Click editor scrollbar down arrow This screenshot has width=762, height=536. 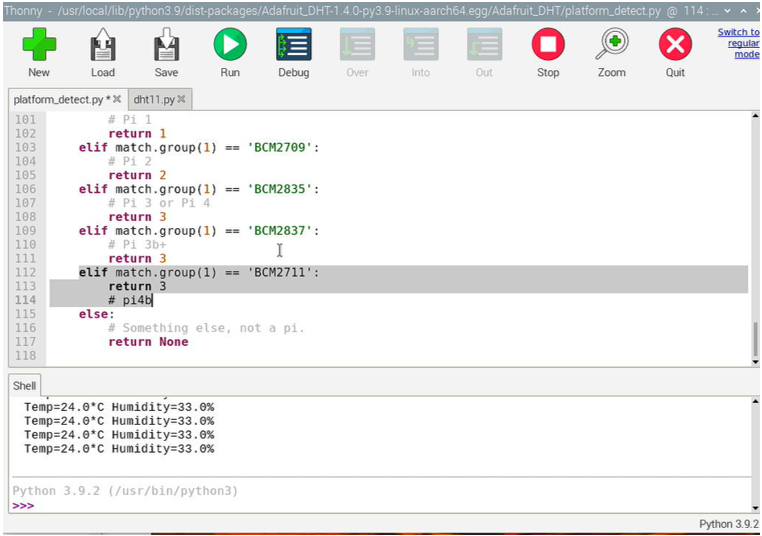[x=755, y=362]
